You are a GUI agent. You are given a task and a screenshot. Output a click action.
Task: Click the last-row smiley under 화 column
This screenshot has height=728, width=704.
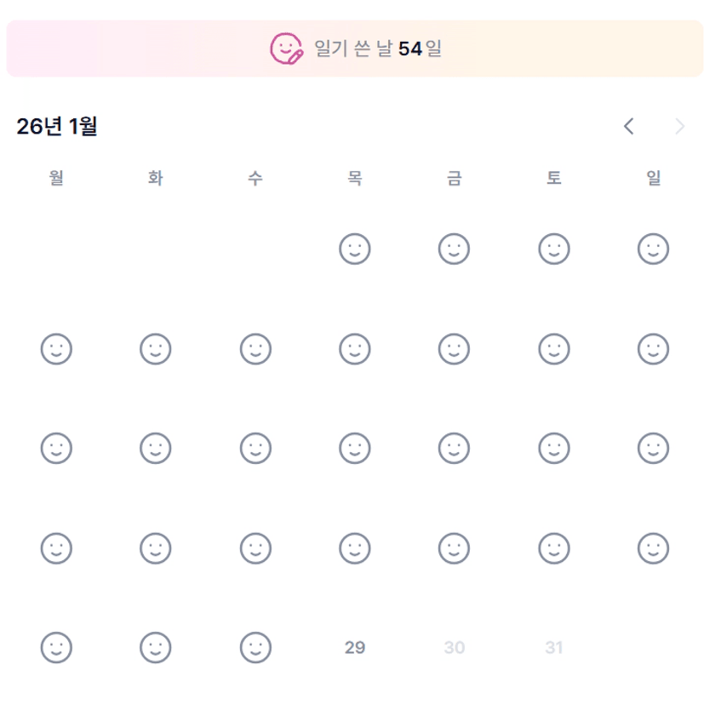(x=156, y=648)
